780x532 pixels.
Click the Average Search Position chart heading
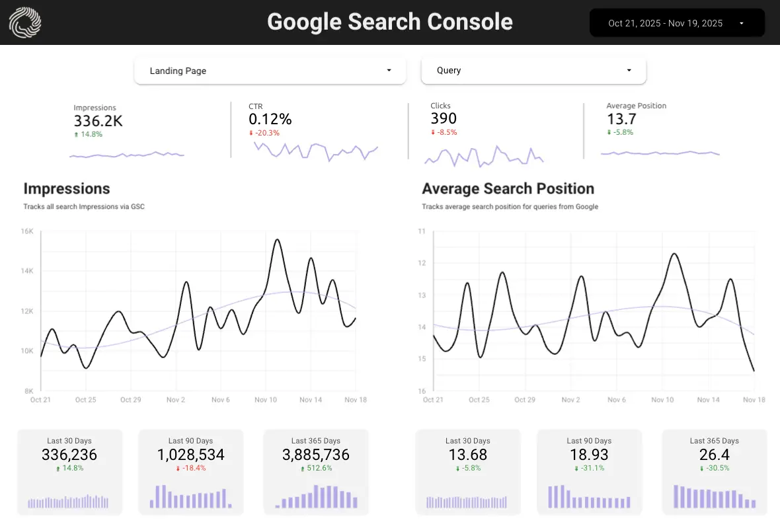pyautogui.click(x=508, y=189)
